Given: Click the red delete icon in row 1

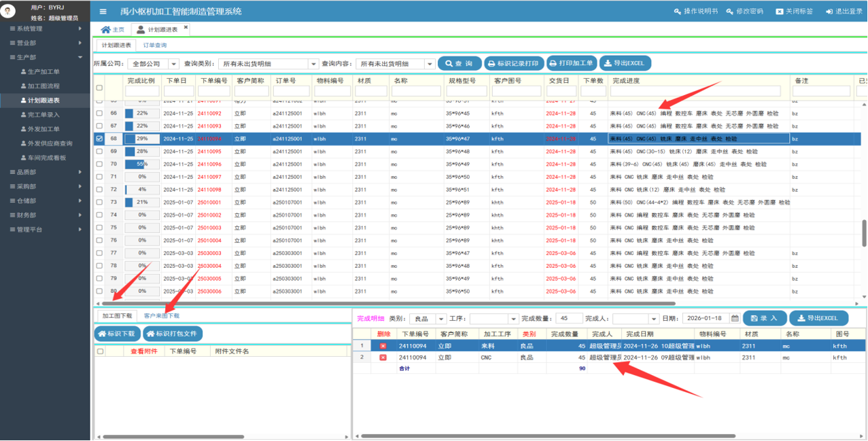Looking at the screenshot, I should (383, 346).
